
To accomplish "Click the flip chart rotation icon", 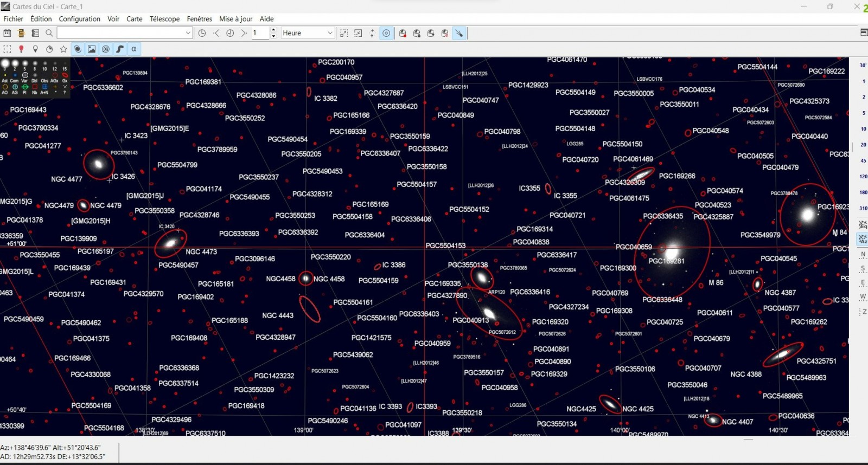I will [x=372, y=33].
